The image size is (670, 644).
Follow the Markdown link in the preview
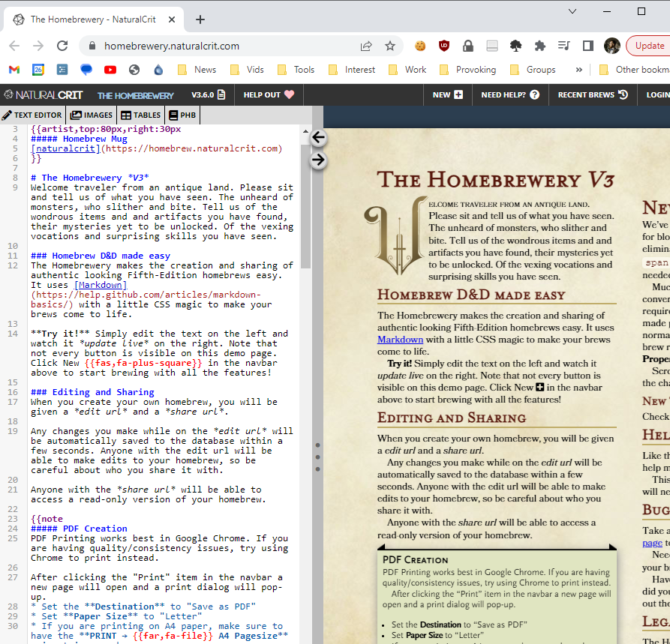click(x=400, y=340)
